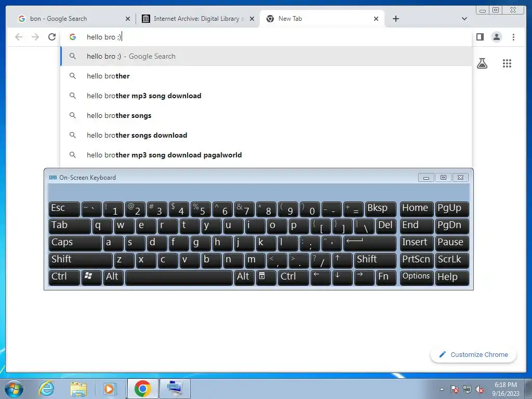Open Chrome three-dot menu

click(513, 37)
